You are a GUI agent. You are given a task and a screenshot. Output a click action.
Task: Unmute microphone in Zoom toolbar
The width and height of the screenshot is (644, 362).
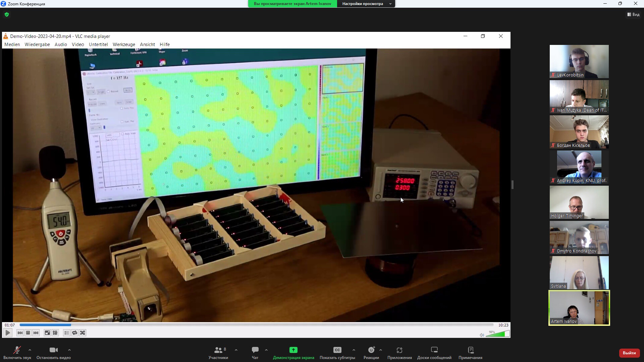(x=17, y=353)
